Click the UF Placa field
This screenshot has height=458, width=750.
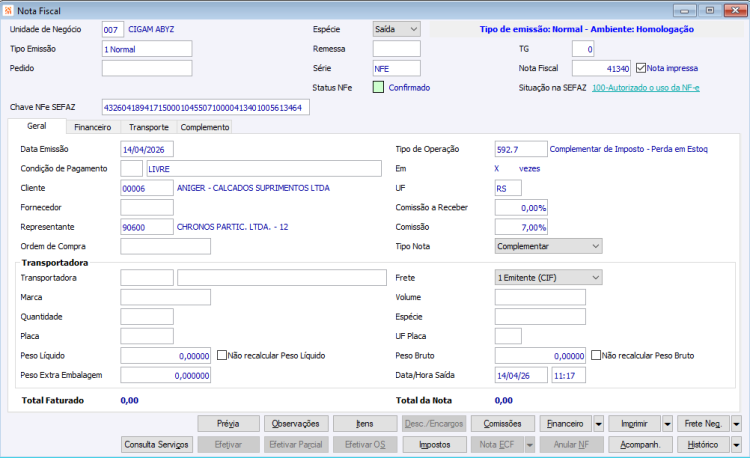508,336
